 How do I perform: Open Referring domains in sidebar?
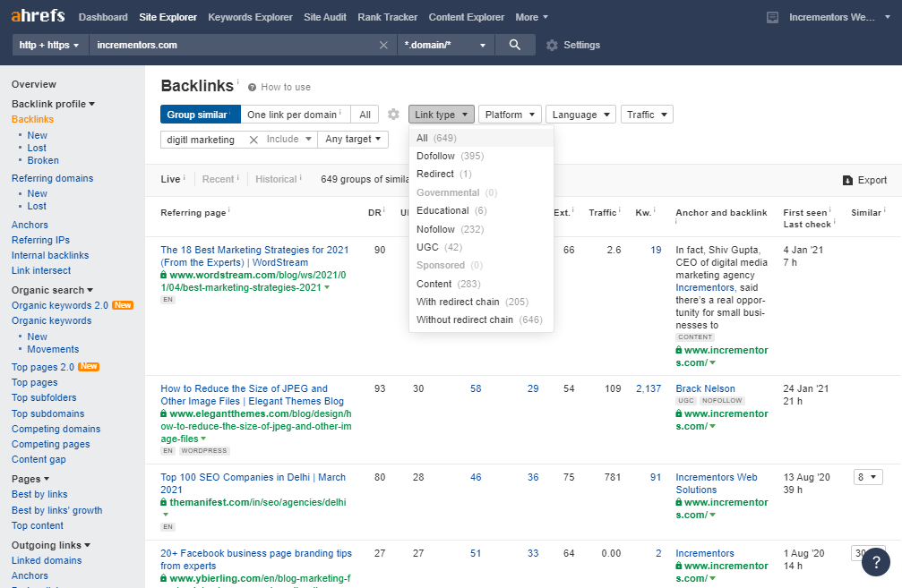[x=52, y=178]
